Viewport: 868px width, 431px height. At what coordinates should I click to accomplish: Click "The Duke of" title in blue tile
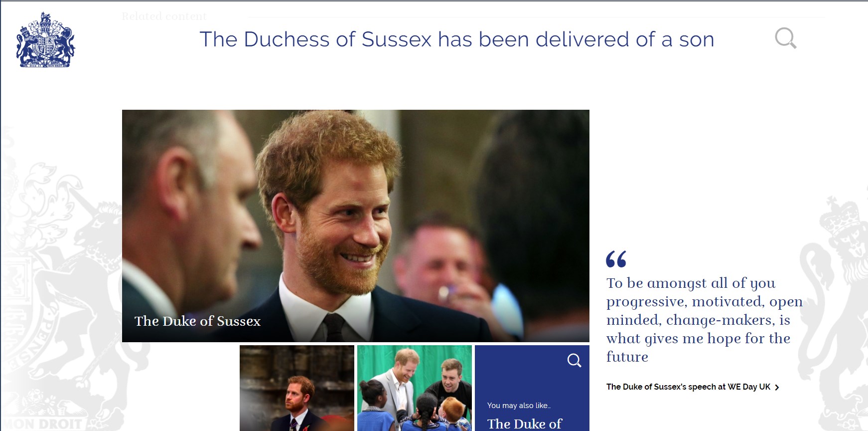pyautogui.click(x=524, y=424)
